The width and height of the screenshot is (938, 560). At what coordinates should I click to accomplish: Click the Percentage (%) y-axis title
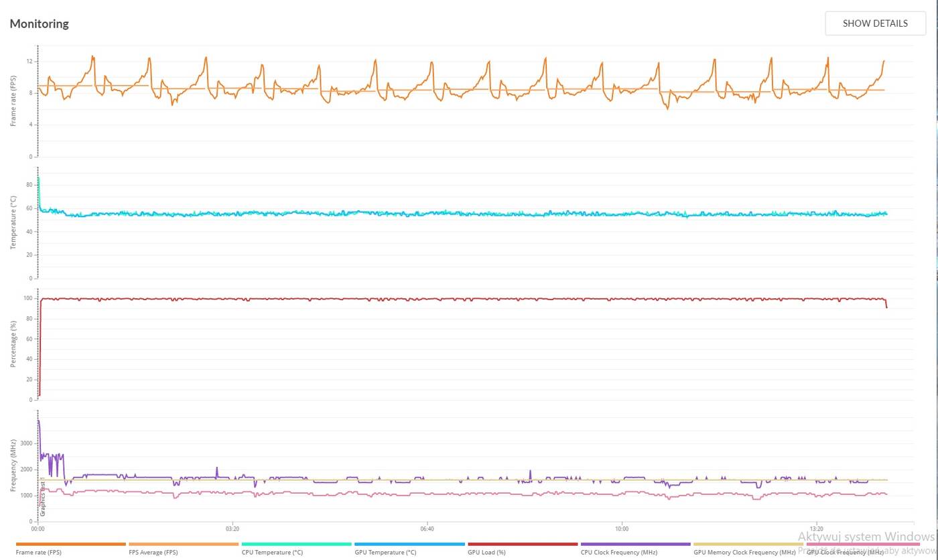coord(13,344)
